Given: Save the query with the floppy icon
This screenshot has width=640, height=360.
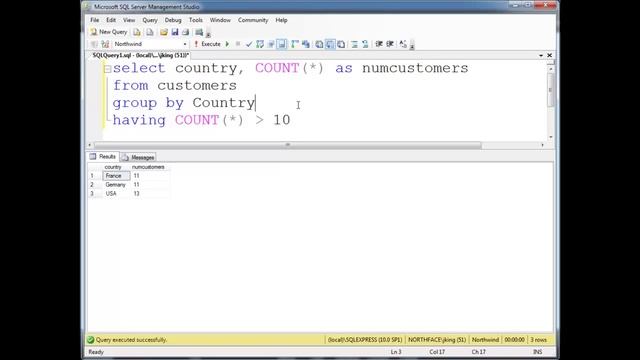Looking at the screenshot, I should point(175,32).
